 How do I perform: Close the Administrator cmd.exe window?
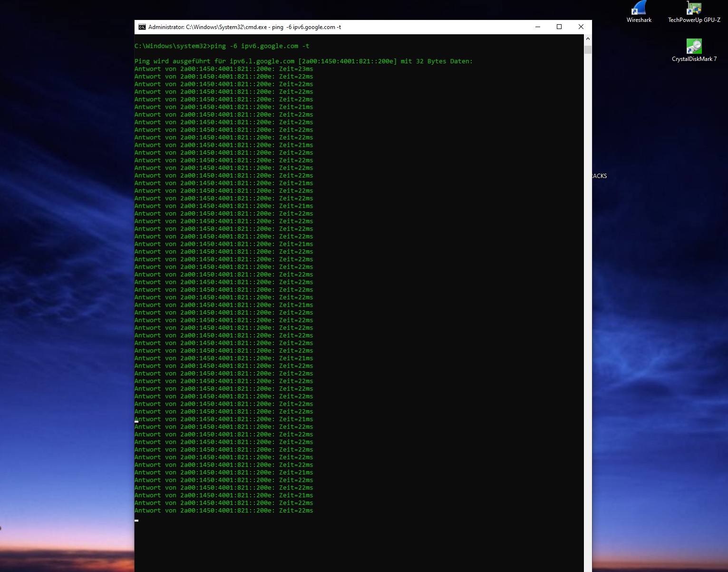click(581, 27)
